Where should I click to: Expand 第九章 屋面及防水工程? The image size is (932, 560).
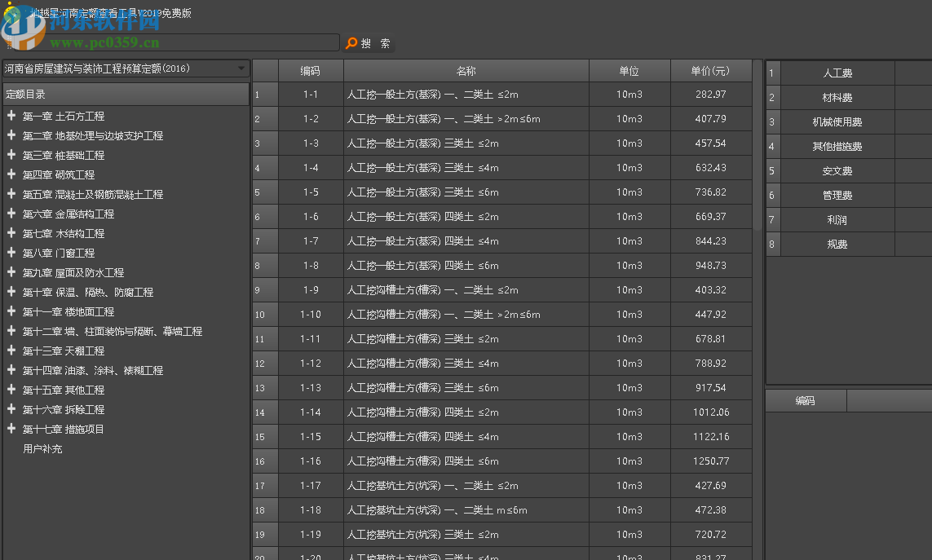pyautogui.click(x=11, y=272)
